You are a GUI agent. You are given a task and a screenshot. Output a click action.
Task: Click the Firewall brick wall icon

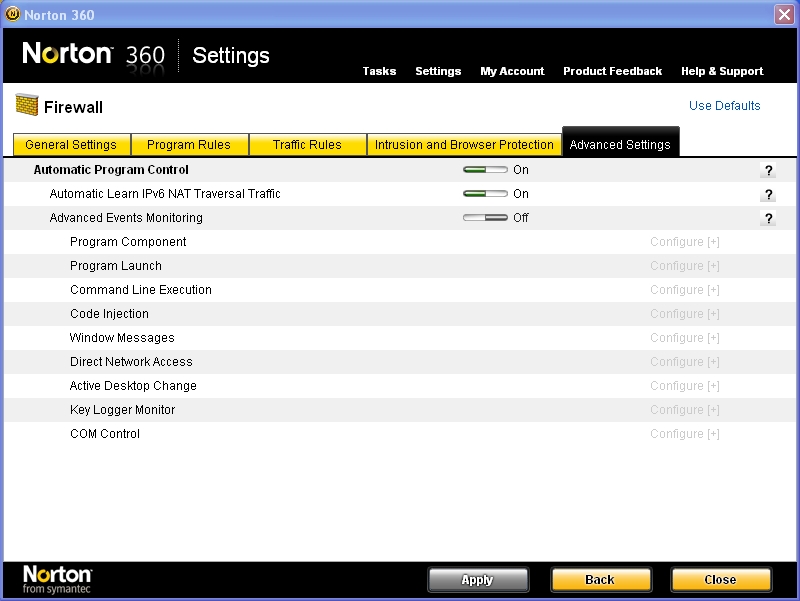27,105
